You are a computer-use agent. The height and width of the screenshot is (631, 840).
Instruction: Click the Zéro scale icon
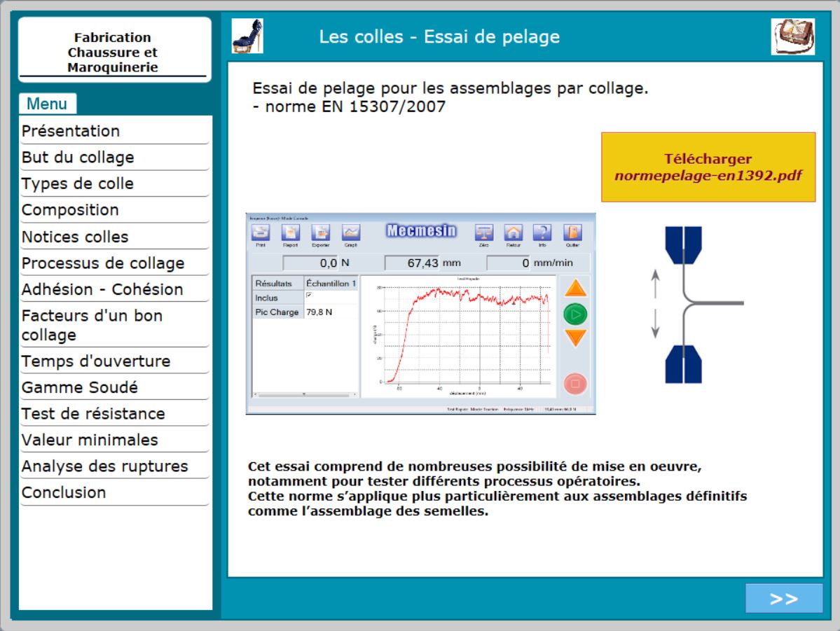click(484, 233)
